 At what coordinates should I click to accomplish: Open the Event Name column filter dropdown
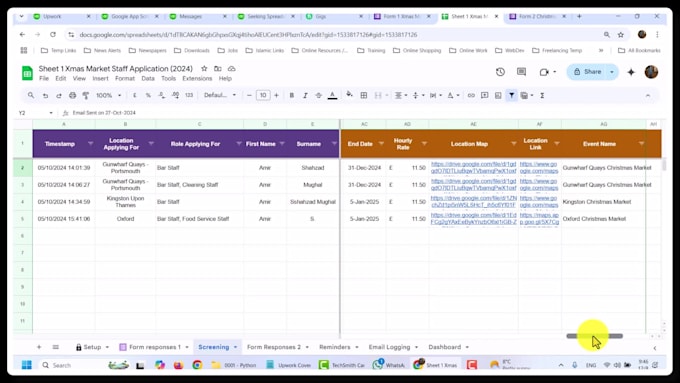pos(641,144)
